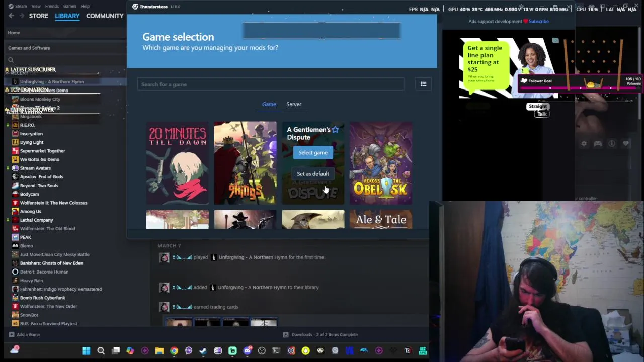Viewport: 644px width, 362px height.
Task: Select Dying Light in Steam library list
Action: point(32,142)
